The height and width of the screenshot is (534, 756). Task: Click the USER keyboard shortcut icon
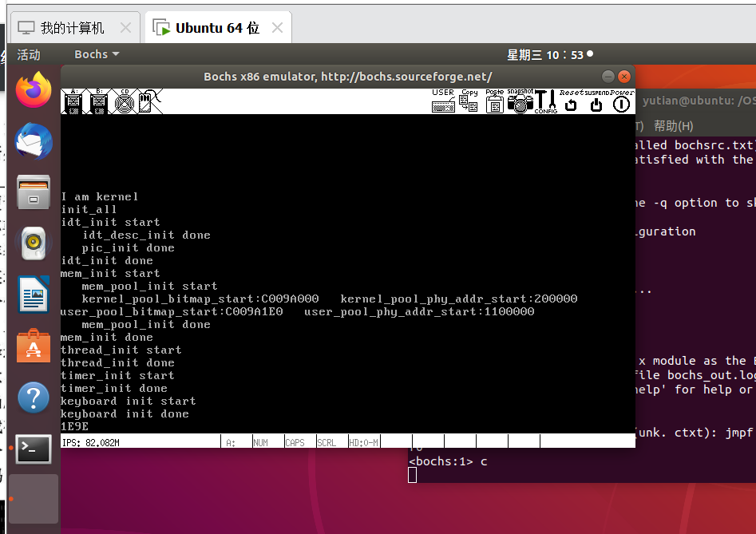pos(443,101)
